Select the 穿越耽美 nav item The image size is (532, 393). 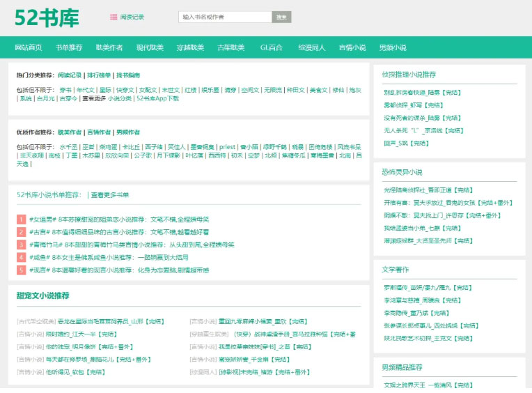coord(190,47)
